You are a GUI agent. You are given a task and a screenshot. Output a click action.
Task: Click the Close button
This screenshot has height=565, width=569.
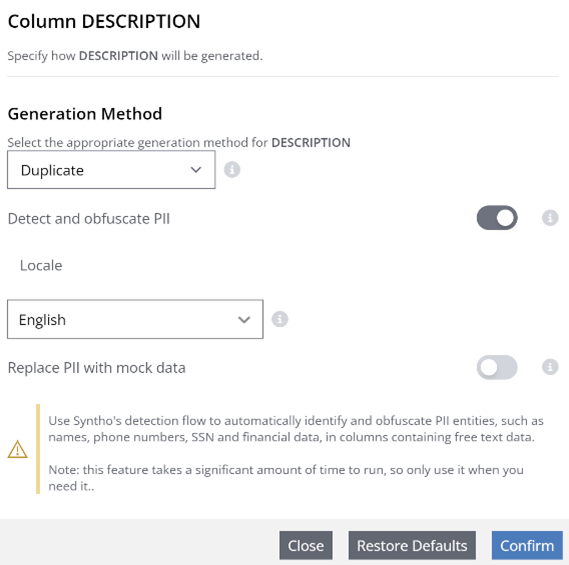coord(306,545)
